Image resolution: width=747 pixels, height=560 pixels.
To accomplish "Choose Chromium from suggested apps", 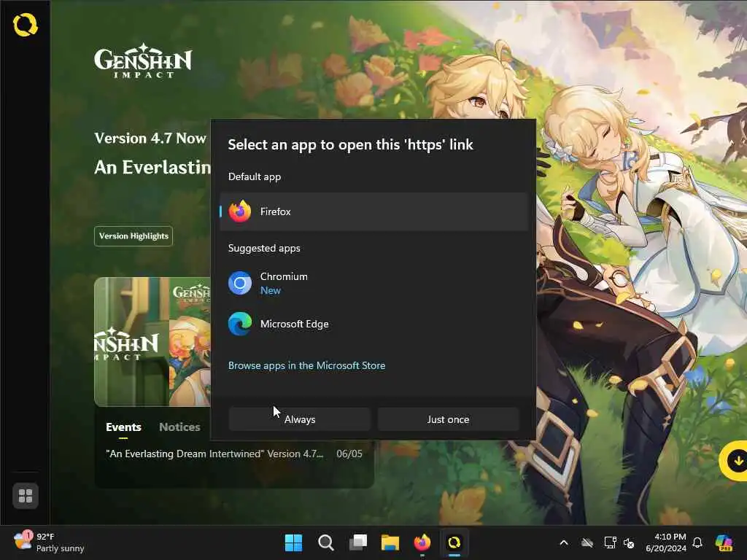I will coord(374,284).
